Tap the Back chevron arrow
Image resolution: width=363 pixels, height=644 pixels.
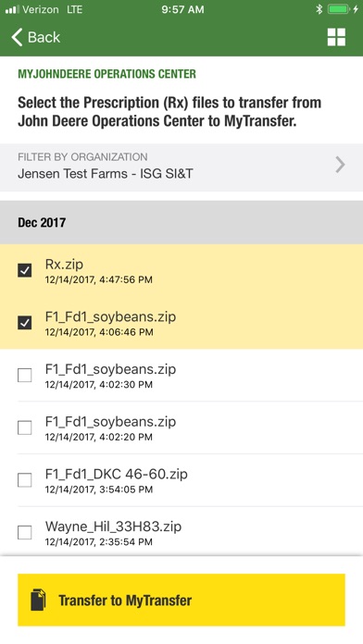tap(17, 37)
